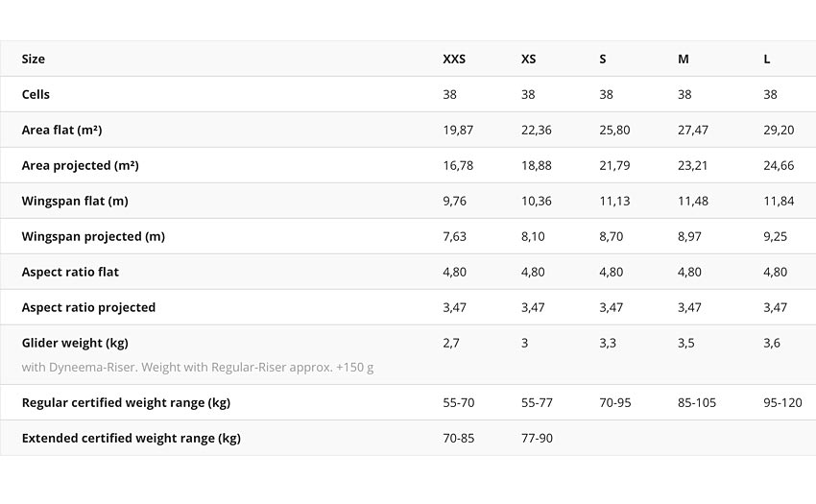This screenshot has height=504, width=816.
Task: Select the Wingspan projected (m) label
Action: coord(93,236)
